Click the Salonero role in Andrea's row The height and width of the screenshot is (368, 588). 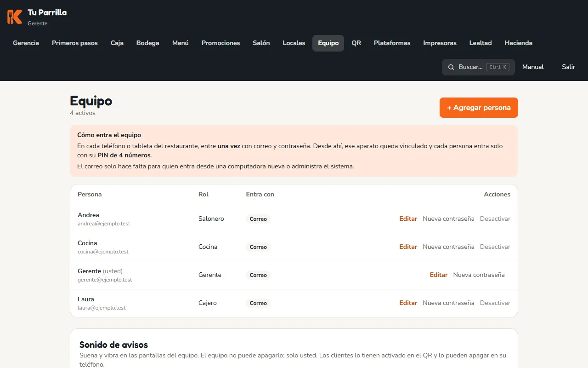point(211,219)
